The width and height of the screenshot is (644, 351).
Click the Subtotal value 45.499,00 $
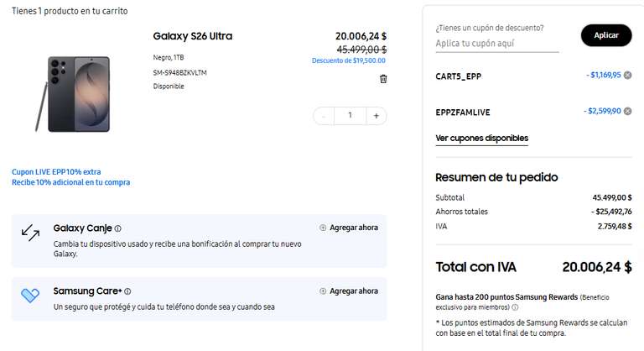612,198
